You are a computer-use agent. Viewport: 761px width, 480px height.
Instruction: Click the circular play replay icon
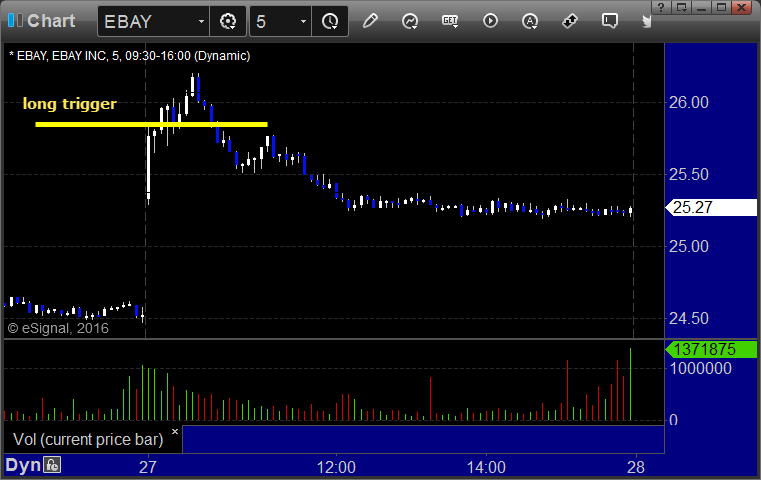[x=490, y=21]
